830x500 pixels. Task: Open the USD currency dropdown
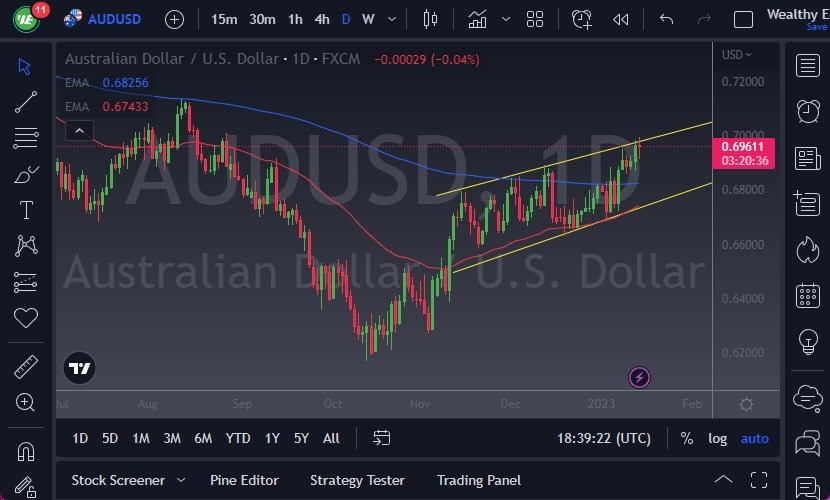coord(736,54)
